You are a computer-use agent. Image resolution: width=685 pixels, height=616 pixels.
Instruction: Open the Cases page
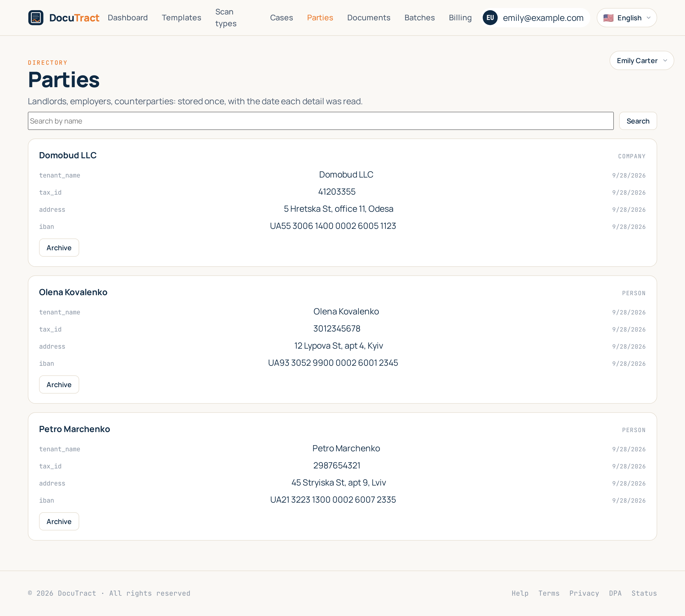click(281, 18)
